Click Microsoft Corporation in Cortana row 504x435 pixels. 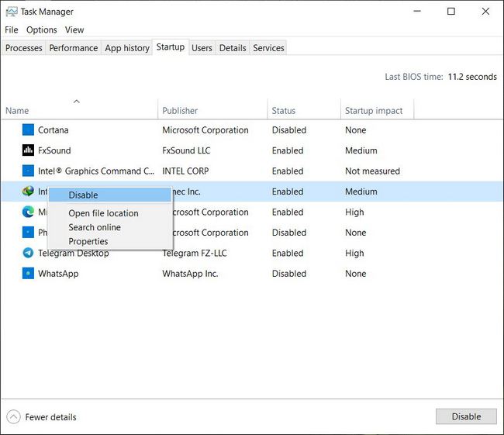[x=205, y=130]
